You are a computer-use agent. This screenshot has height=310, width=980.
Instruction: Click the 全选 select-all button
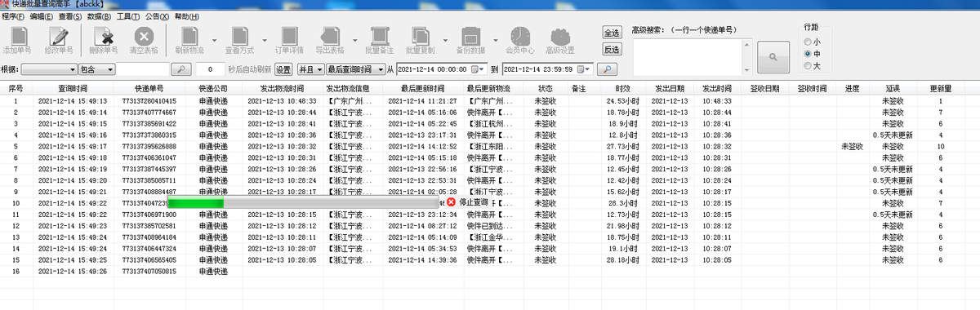(612, 33)
